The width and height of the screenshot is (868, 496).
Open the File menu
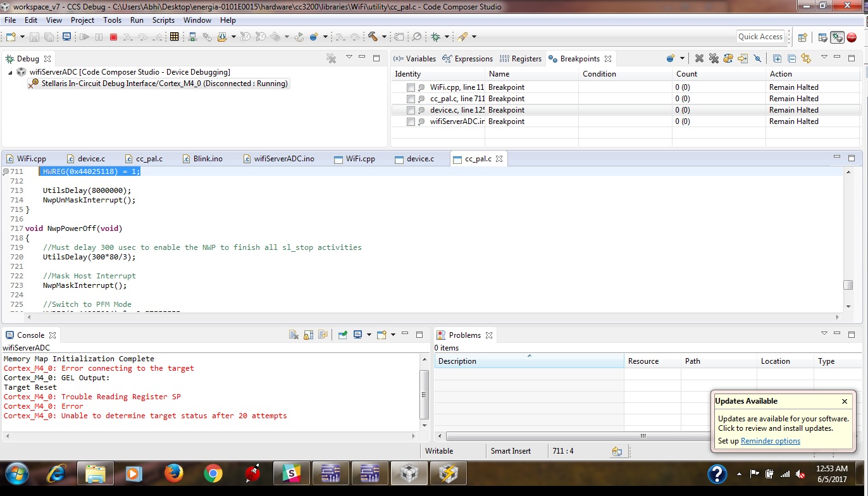click(x=10, y=20)
